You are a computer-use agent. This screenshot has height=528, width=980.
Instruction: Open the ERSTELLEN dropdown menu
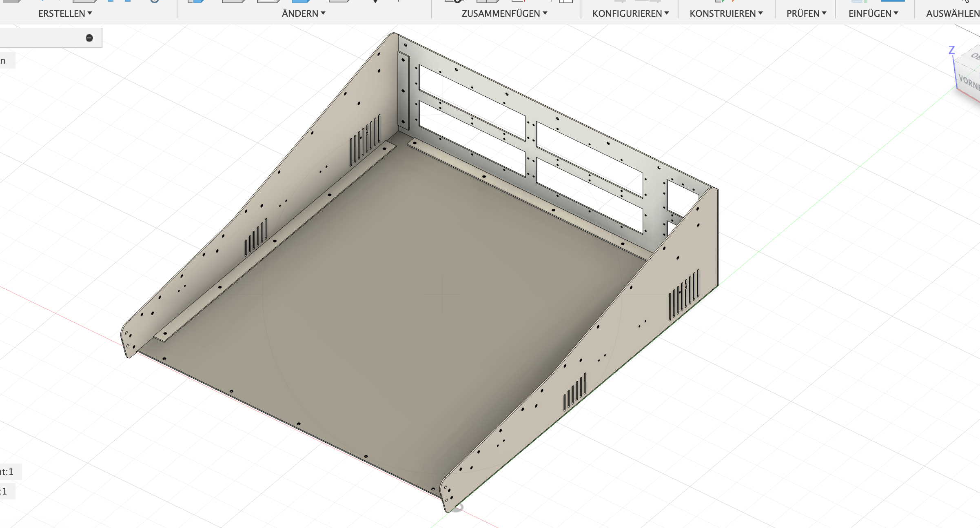pyautogui.click(x=65, y=13)
